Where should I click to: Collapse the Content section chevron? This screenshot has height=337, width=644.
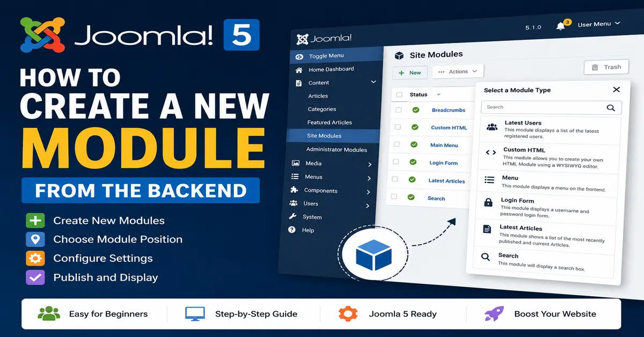click(x=374, y=82)
